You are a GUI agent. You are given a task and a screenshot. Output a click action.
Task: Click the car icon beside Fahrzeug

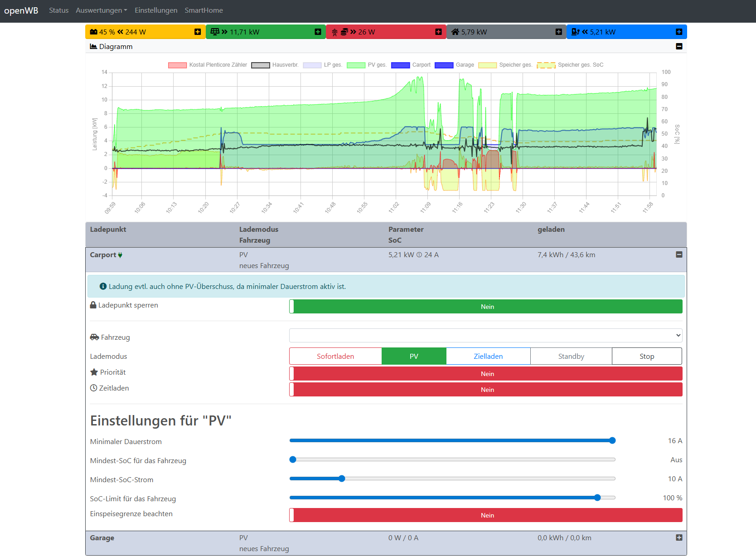point(94,337)
